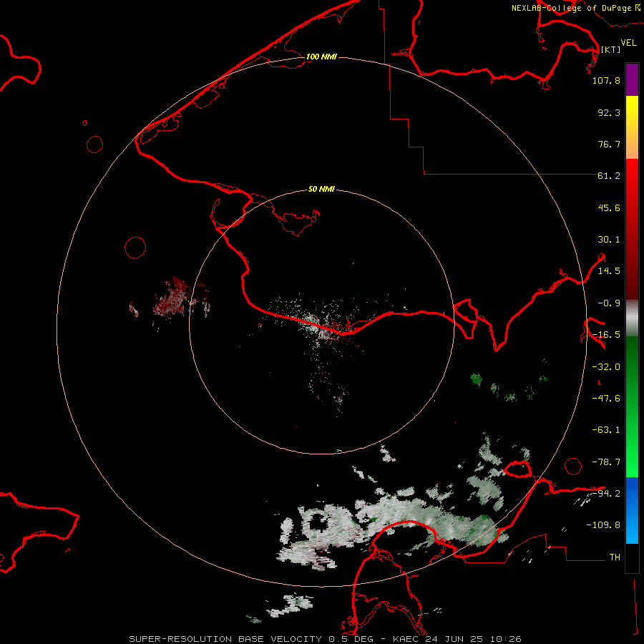Click the Super-Resolution Base Velocity caption text
The height and width of the screenshot is (644, 644).
coord(325,639)
